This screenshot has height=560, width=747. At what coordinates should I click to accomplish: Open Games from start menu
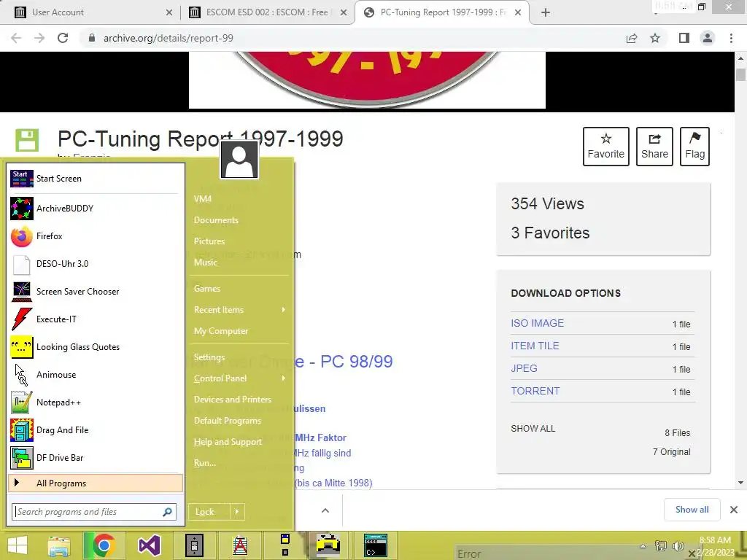pyautogui.click(x=206, y=289)
